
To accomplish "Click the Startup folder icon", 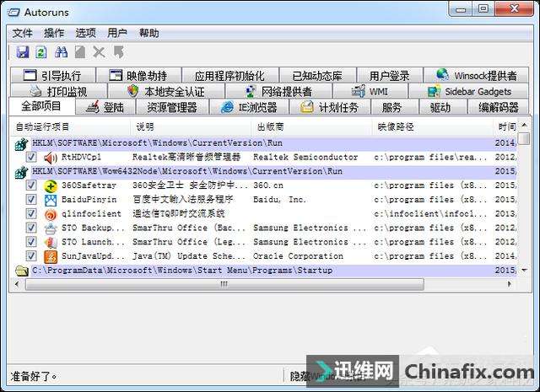I will tap(22, 271).
